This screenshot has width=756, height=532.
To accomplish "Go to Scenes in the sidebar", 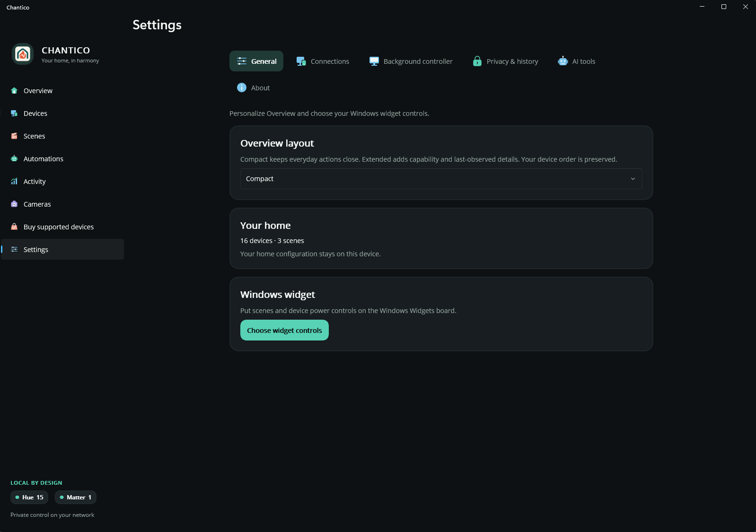I will [x=62, y=136].
